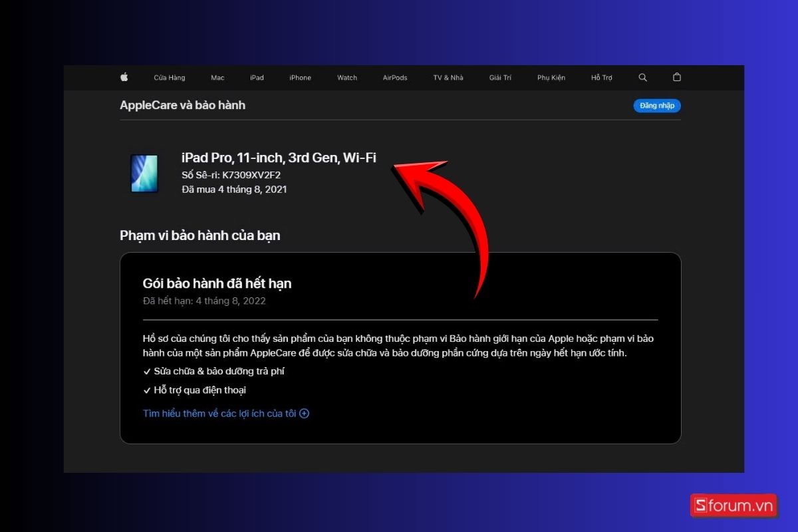798x532 pixels.
Task: Click the checkmark beside Hỗ trợ qua điện thoại
Action: coord(147,390)
